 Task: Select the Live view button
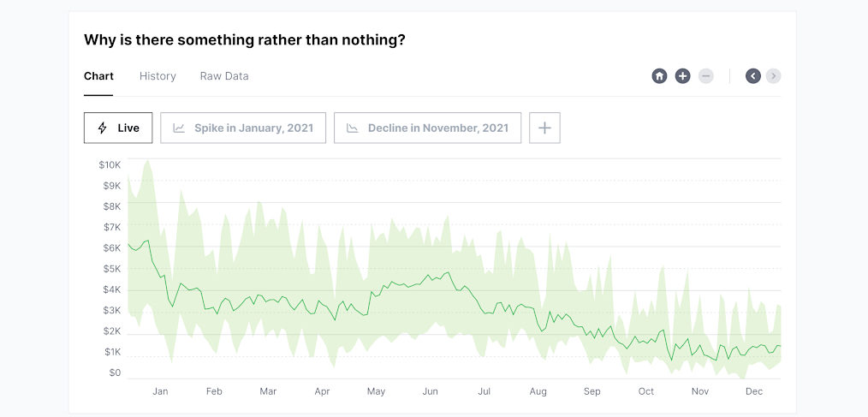[118, 128]
